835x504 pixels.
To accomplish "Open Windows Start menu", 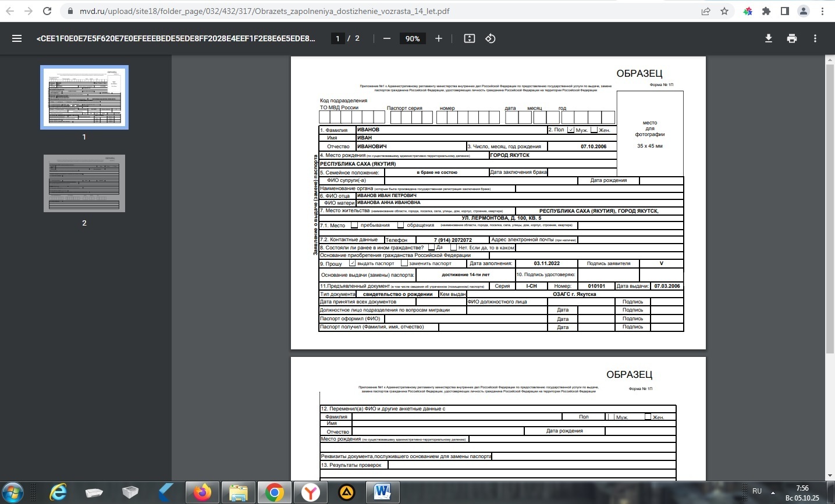I will tap(13, 492).
